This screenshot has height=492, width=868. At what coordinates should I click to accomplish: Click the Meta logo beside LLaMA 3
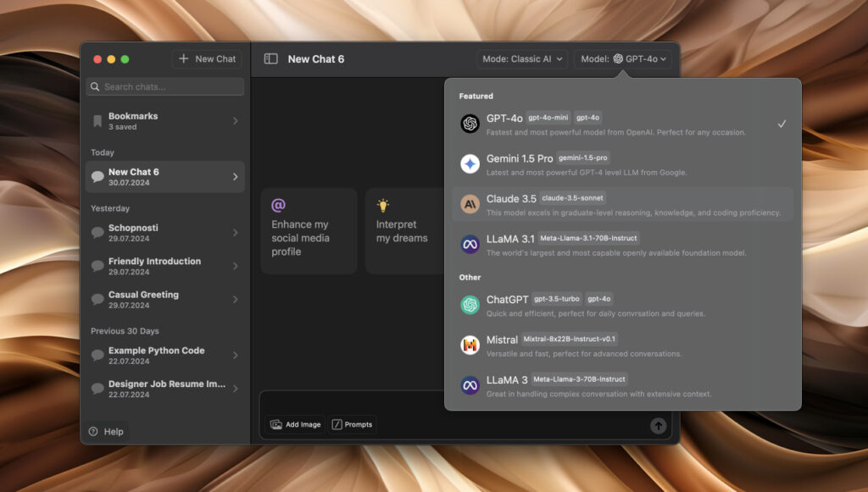click(470, 385)
